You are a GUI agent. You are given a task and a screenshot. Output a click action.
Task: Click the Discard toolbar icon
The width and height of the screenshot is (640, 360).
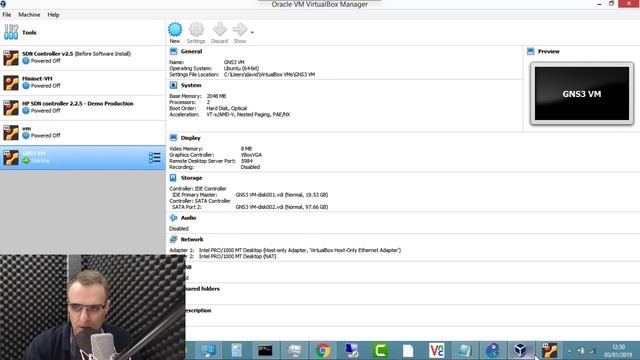point(220,33)
